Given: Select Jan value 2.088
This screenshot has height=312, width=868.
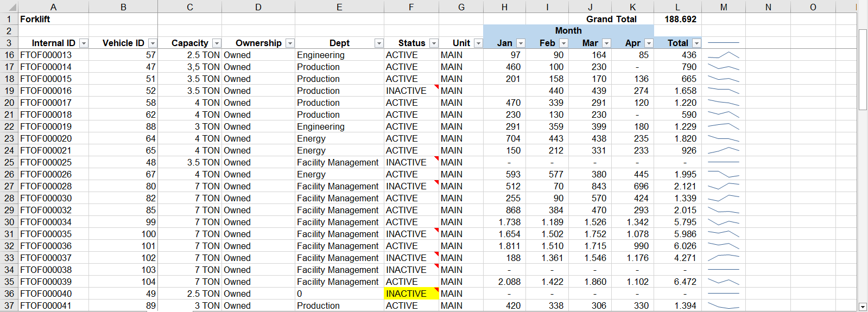Looking at the screenshot, I should pyautogui.click(x=504, y=282).
